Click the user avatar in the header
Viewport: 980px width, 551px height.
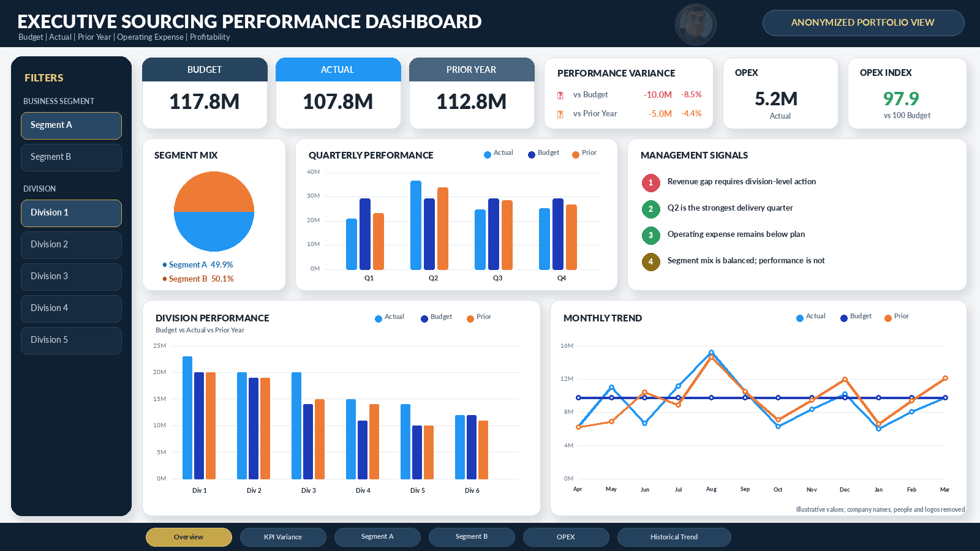click(x=695, y=24)
